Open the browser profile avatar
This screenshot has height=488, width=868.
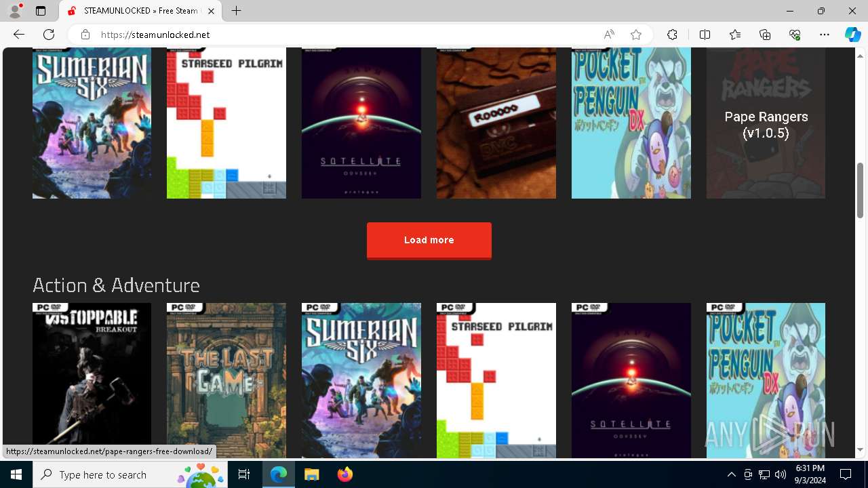pyautogui.click(x=15, y=11)
